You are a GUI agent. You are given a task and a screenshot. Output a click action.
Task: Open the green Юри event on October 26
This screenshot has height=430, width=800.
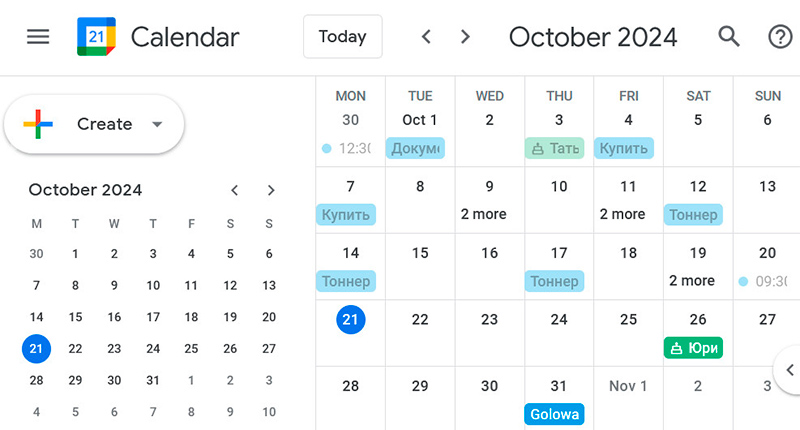(692, 348)
